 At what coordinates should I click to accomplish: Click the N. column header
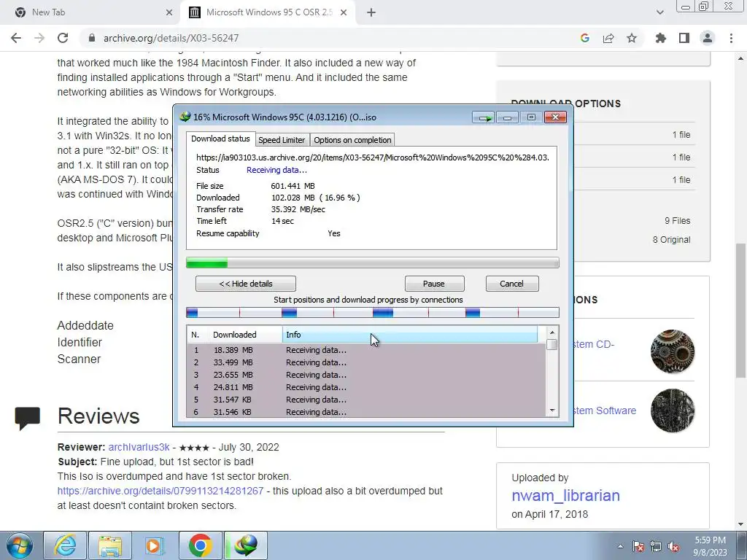pos(198,335)
